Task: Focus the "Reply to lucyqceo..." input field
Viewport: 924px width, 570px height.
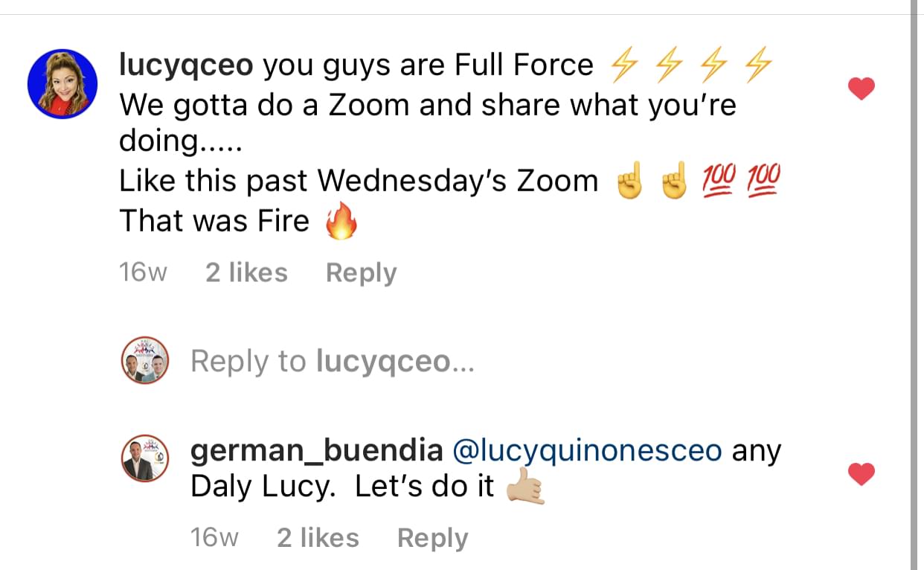Action: tap(332, 362)
